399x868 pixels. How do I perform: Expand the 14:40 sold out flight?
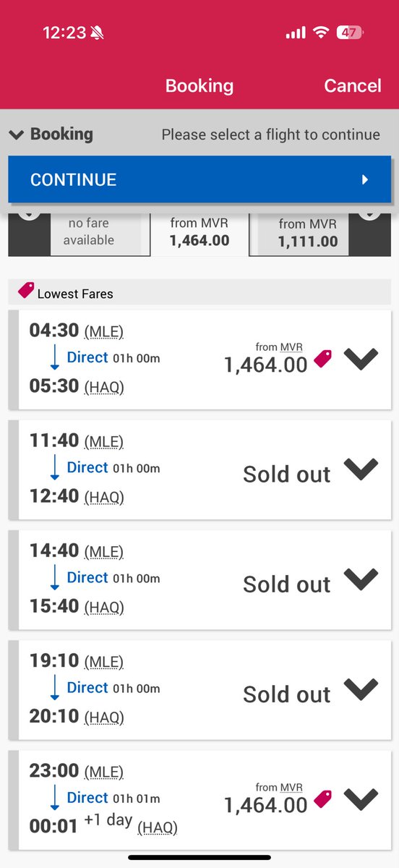361,579
